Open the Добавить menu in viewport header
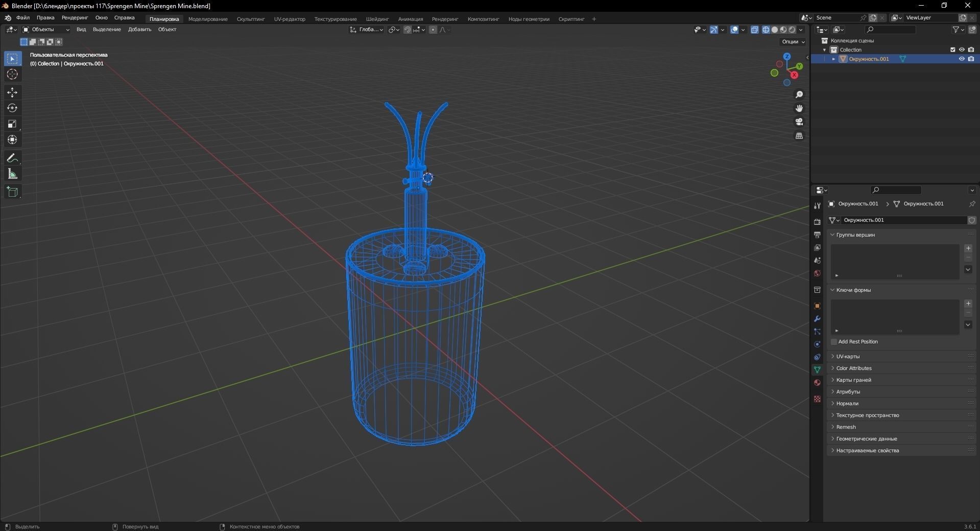This screenshot has width=980, height=531. coord(139,30)
